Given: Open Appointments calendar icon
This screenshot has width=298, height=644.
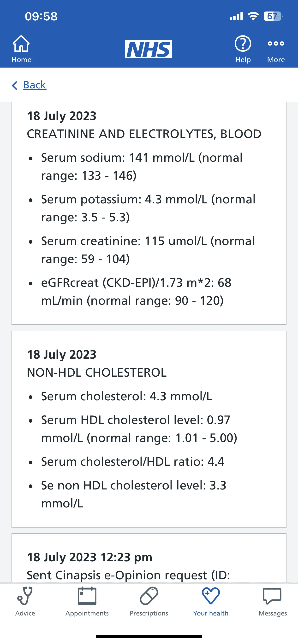Looking at the screenshot, I should (87, 596).
